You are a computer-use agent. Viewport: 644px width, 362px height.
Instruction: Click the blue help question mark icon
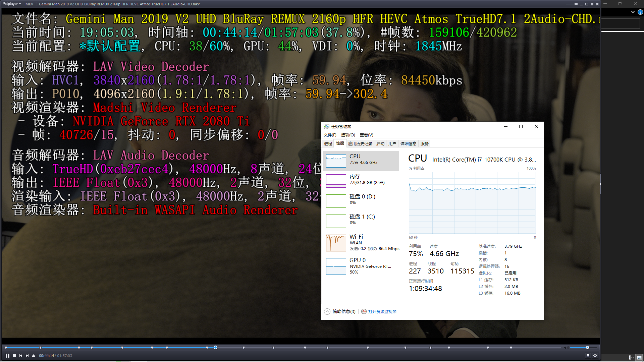[x=640, y=12]
